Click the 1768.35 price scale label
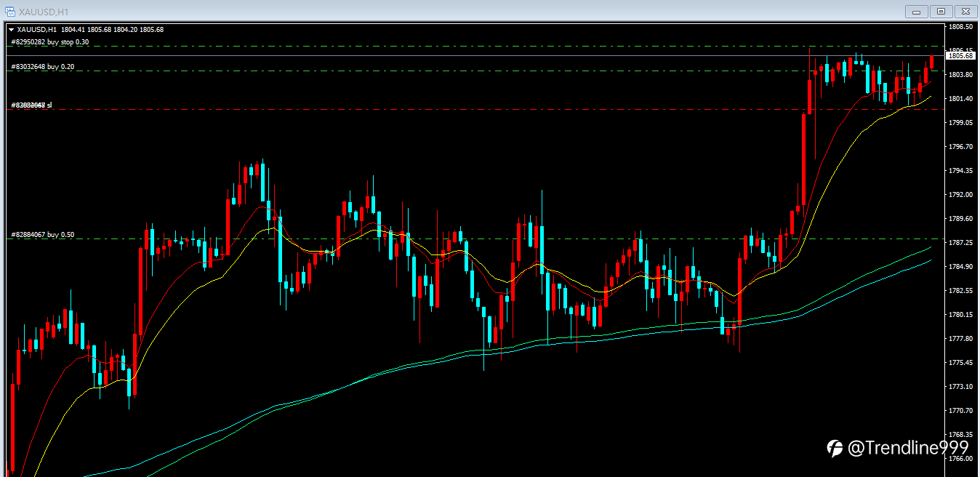This screenshot has width=980, height=477. [960, 435]
